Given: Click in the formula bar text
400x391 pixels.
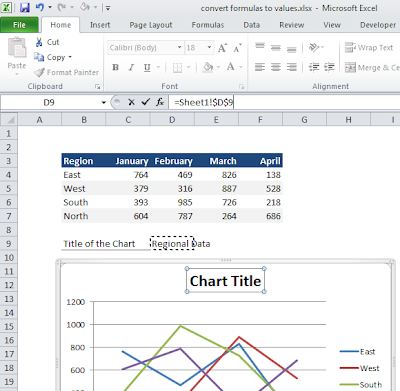Looking at the screenshot, I should (204, 102).
